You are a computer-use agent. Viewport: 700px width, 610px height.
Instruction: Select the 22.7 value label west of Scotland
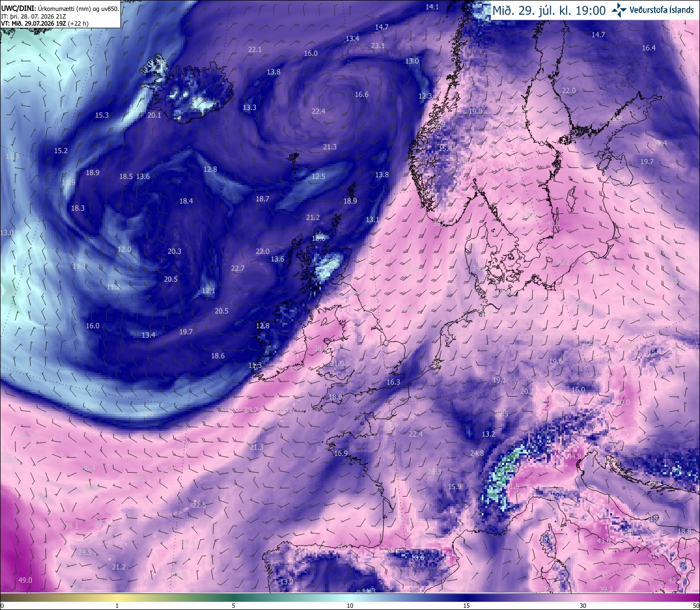click(x=238, y=269)
